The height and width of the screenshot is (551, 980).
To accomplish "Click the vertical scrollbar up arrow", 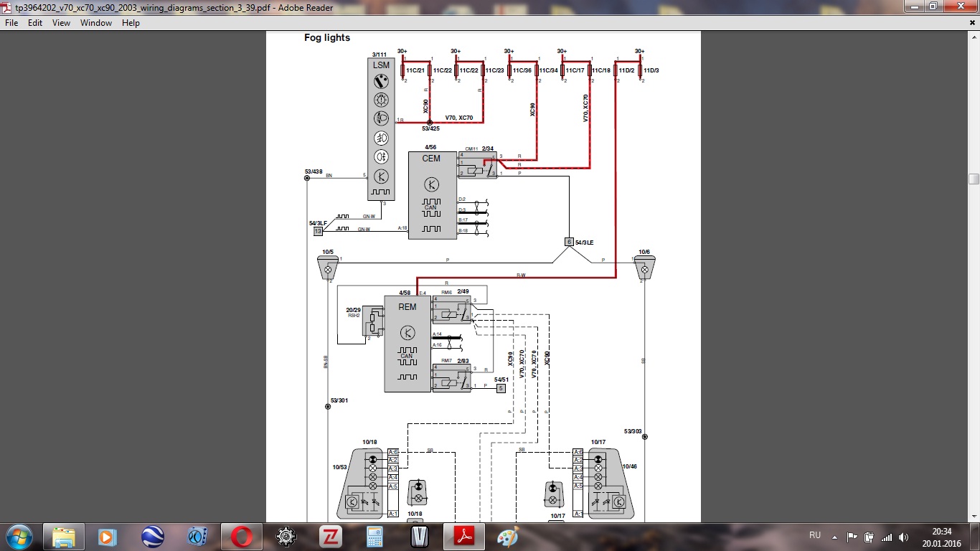I will (974, 36).
